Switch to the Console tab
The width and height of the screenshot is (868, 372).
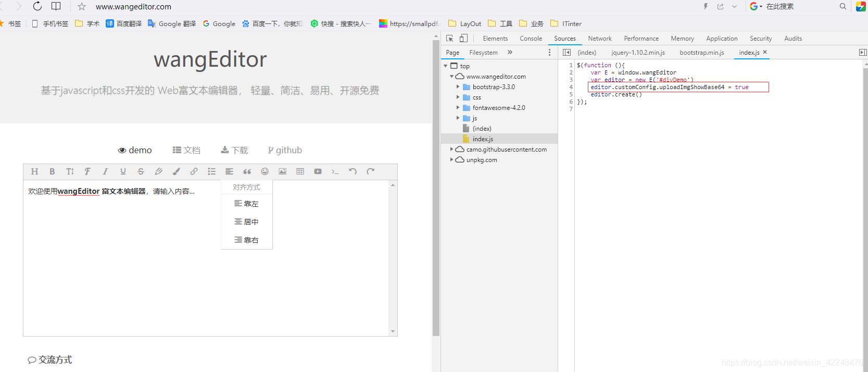(x=531, y=39)
